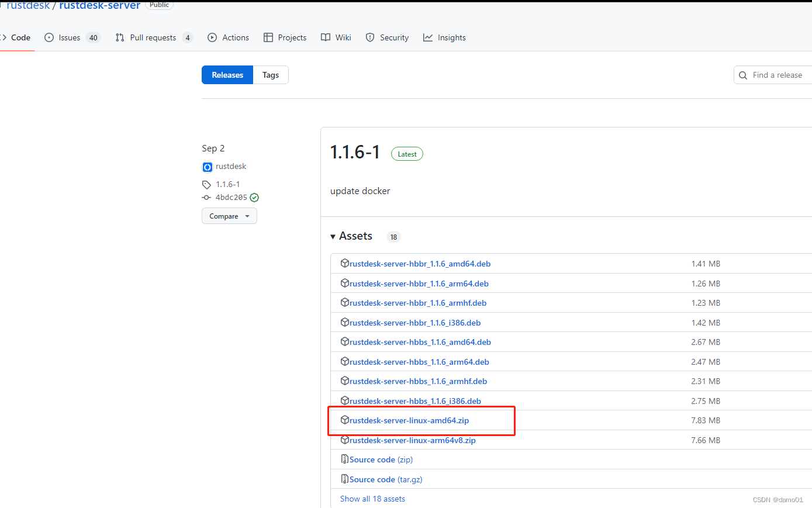This screenshot has width=812, height=508.
Task: Click the Actions play icon
Action: point(212,37)
